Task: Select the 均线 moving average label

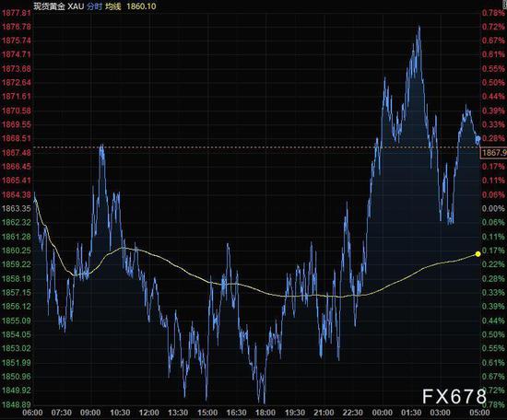Action: pyautogui.click(x=113, y=6)
